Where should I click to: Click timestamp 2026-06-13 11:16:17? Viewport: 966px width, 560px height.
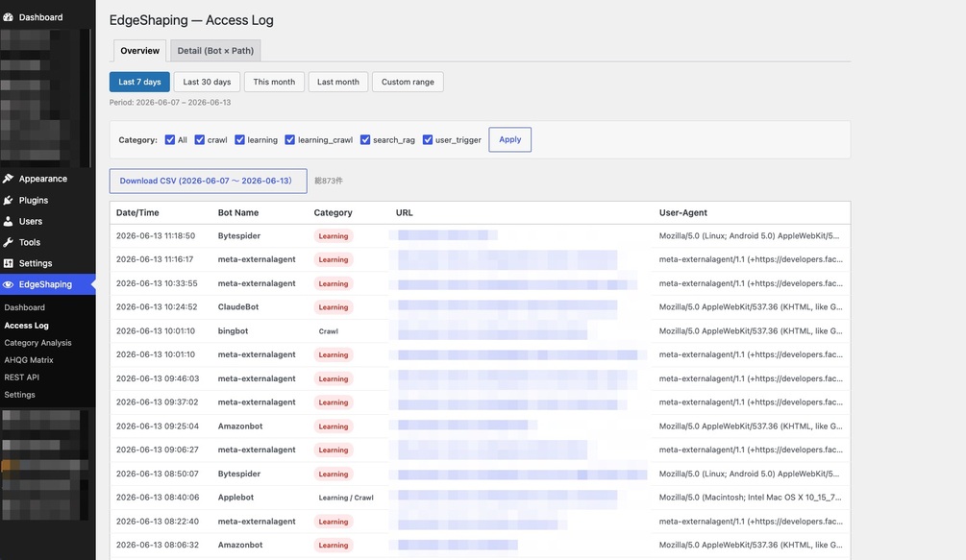pyautogui.click(x=155, y=259)
